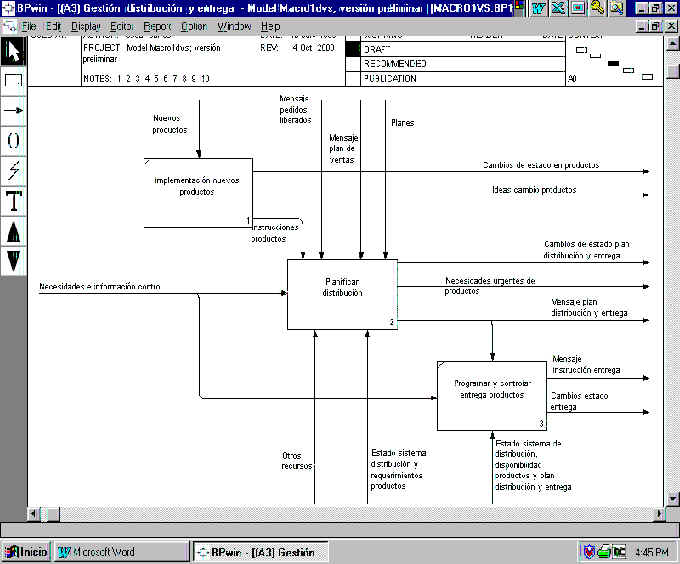Click 'Mensaje plan de ventas' label

343,149
